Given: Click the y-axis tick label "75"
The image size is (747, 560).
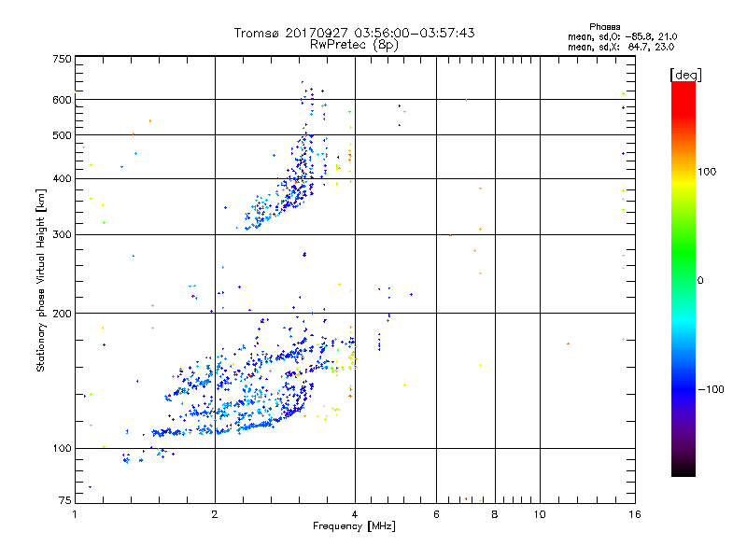Looking at the screenshot, I should coord(64,500).
